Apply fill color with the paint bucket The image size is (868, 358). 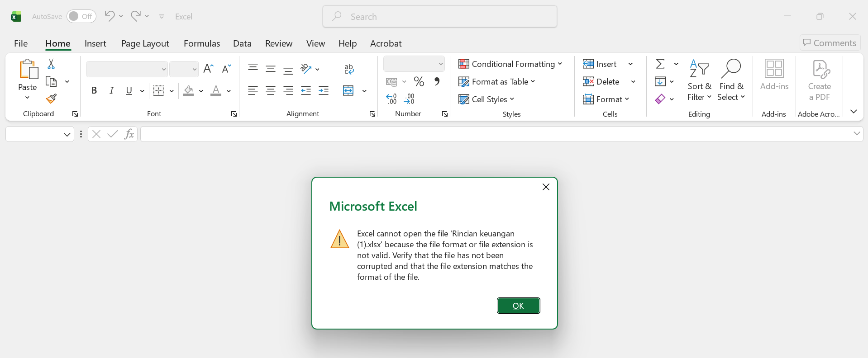point(189,91)
